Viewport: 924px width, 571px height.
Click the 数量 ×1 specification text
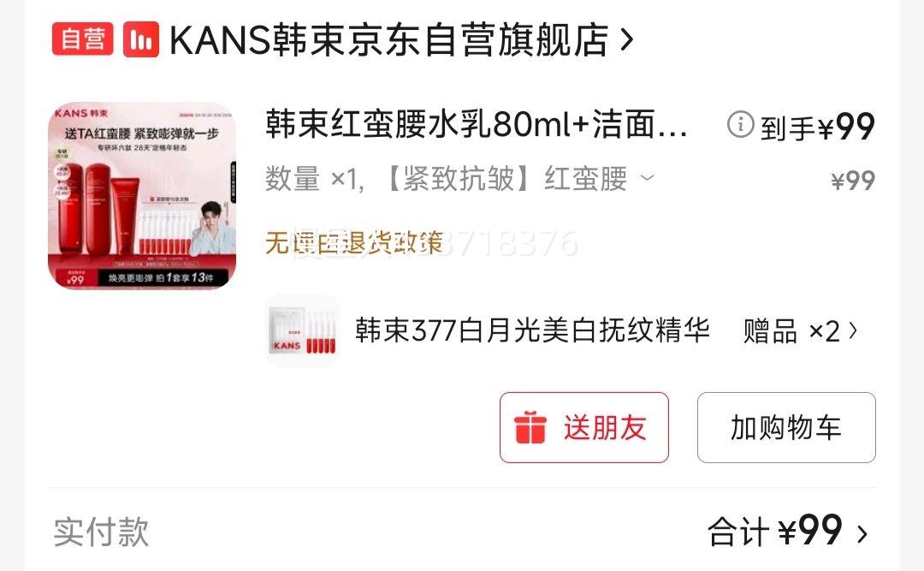[313, 179]
